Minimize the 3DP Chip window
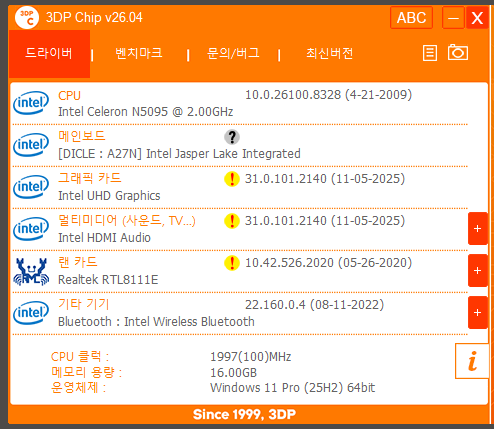Screen dimensions: 494x429 coord(453,18)
